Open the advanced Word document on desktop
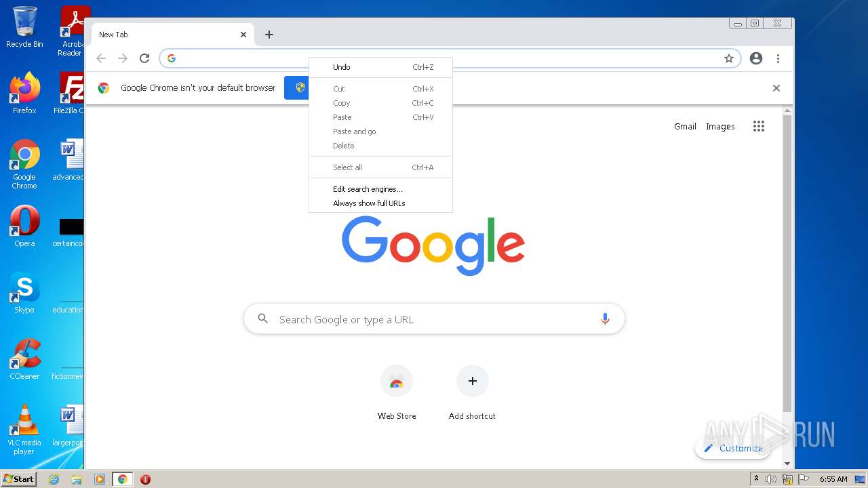Viewport: 868px width, 488px height. (x=70, y=161)
